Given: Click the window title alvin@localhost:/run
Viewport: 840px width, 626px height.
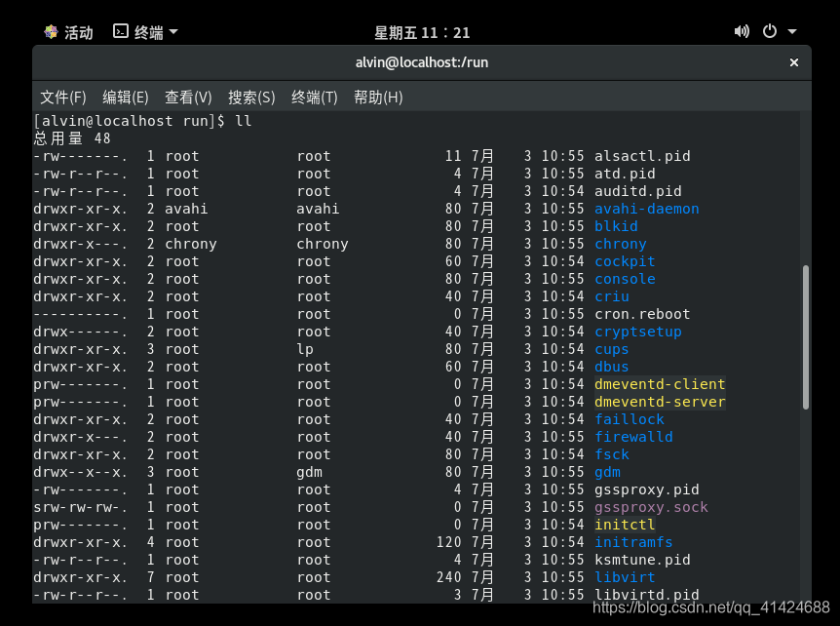Looking at the screenshot, I should coord(422,62).
